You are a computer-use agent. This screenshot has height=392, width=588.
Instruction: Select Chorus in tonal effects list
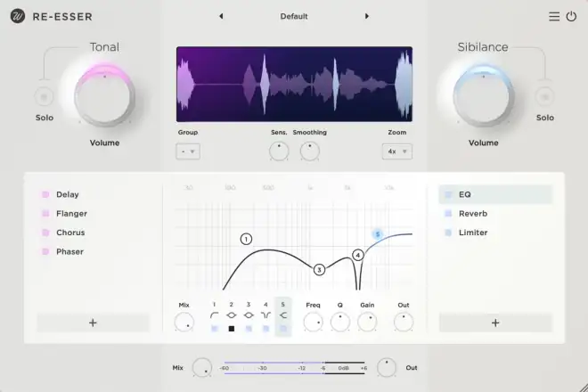point(70,233)
